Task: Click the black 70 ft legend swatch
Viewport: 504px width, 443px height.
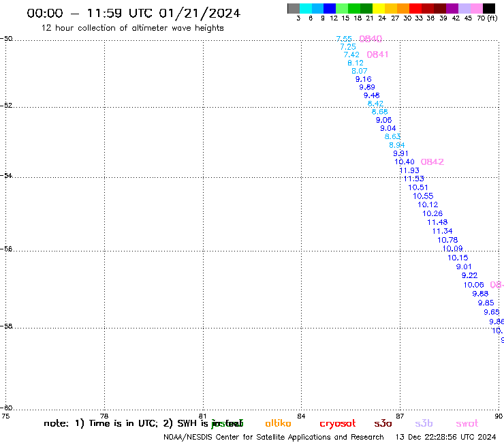Action: [489, 8]
